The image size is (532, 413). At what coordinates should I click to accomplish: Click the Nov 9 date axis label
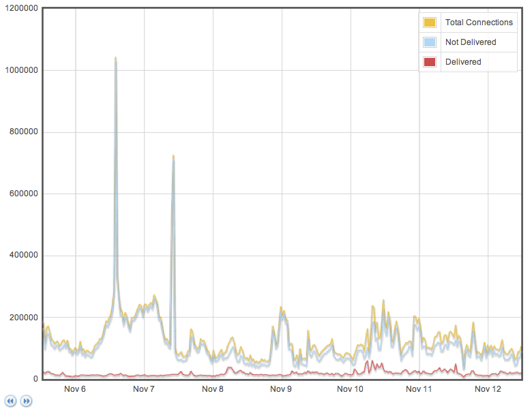(x=281, y=389)
